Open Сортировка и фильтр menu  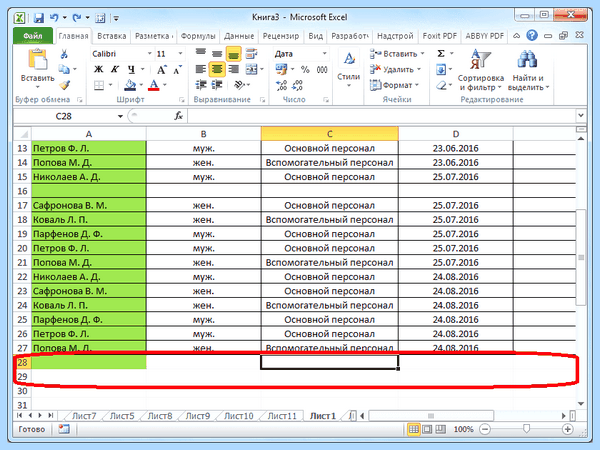pos(481,70)
